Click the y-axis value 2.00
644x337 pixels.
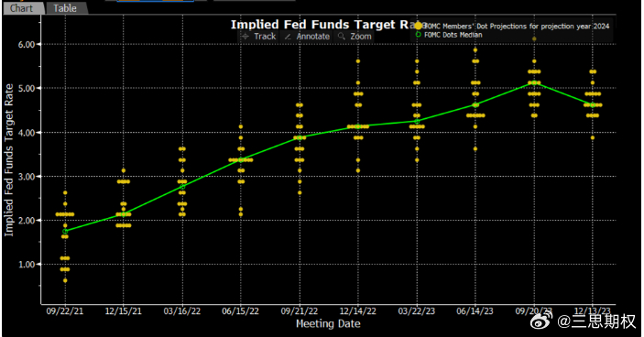(27, 221)
